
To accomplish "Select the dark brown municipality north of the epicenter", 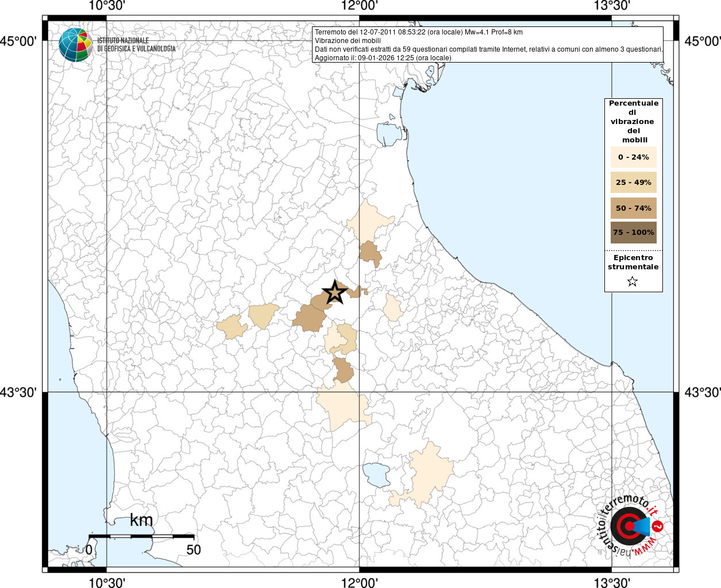I will (369, 253).
